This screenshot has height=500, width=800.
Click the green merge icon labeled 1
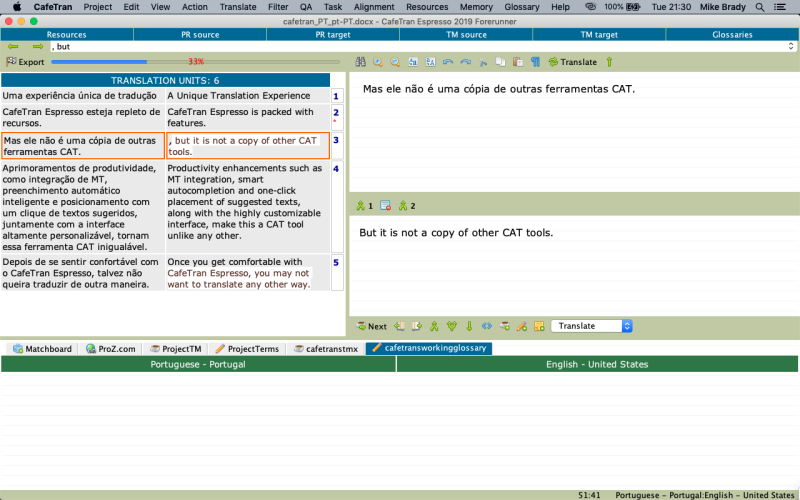(x=365, y=206)
